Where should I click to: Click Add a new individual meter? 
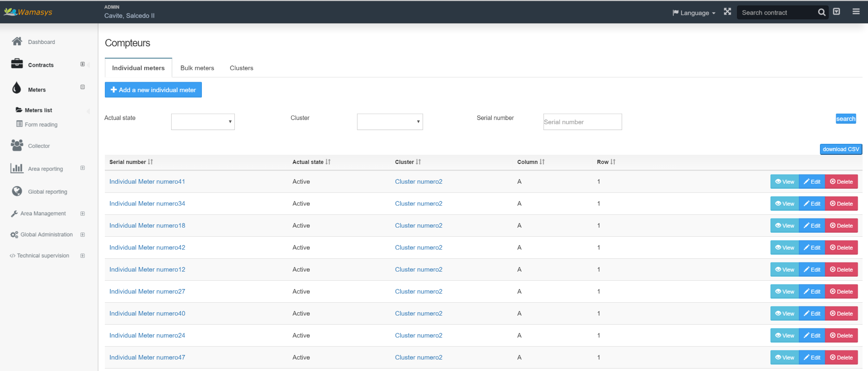point(153,90)
